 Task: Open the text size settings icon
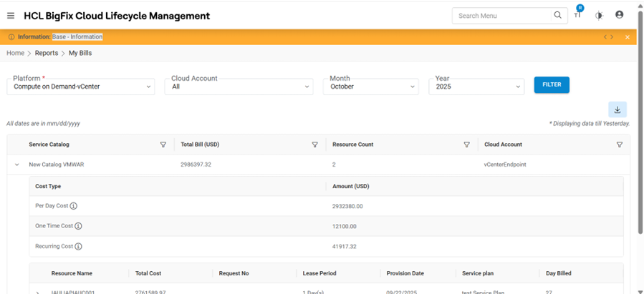[578, 15]
